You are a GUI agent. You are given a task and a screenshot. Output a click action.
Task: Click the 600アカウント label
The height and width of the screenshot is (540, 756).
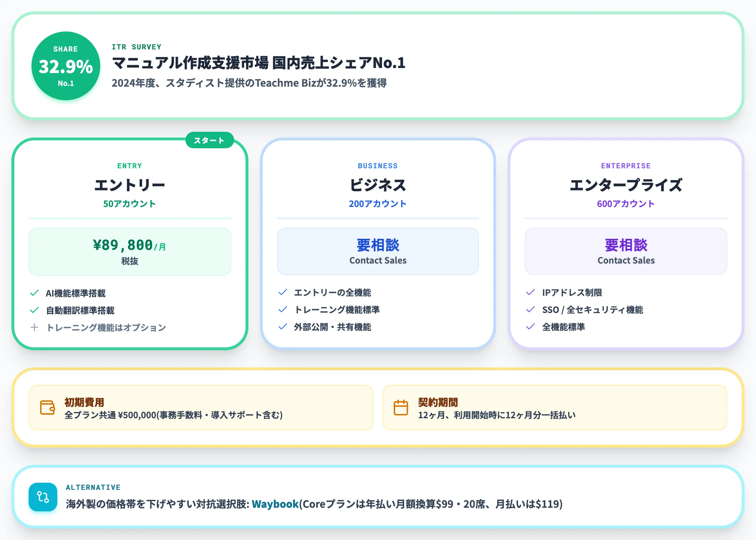coord(626,204)
